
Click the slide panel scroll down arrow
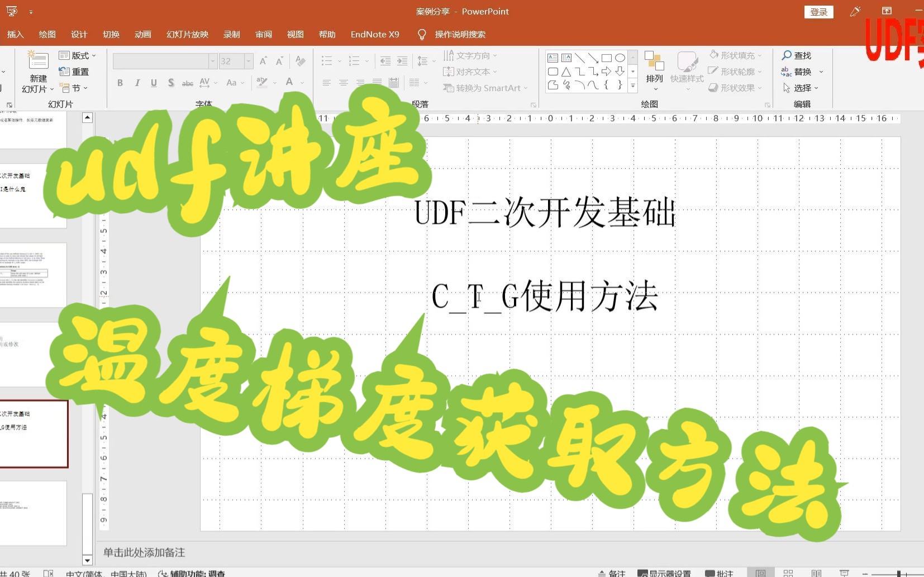tap(87, 560)
